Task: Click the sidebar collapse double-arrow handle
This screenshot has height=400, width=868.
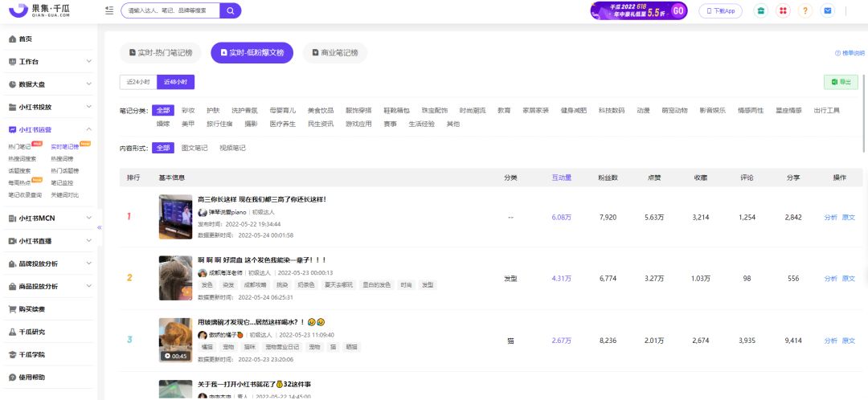Action: pyautogui.click(x=100, y=227)
